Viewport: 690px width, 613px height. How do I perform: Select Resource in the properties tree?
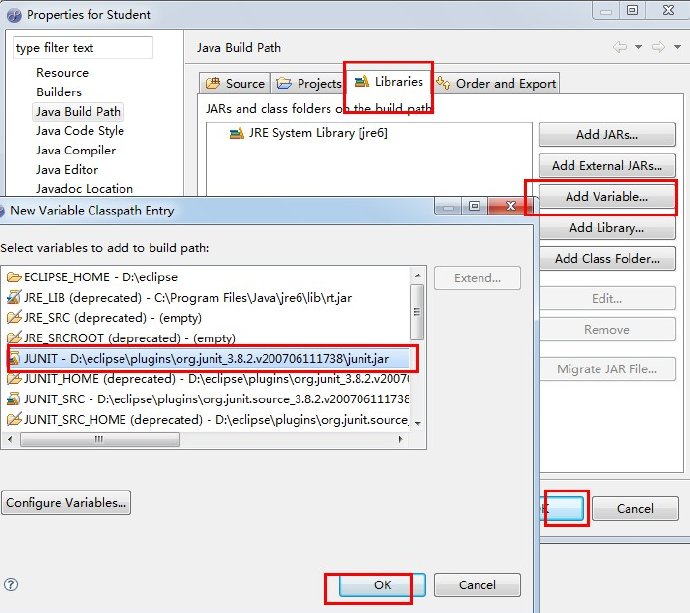62,73
